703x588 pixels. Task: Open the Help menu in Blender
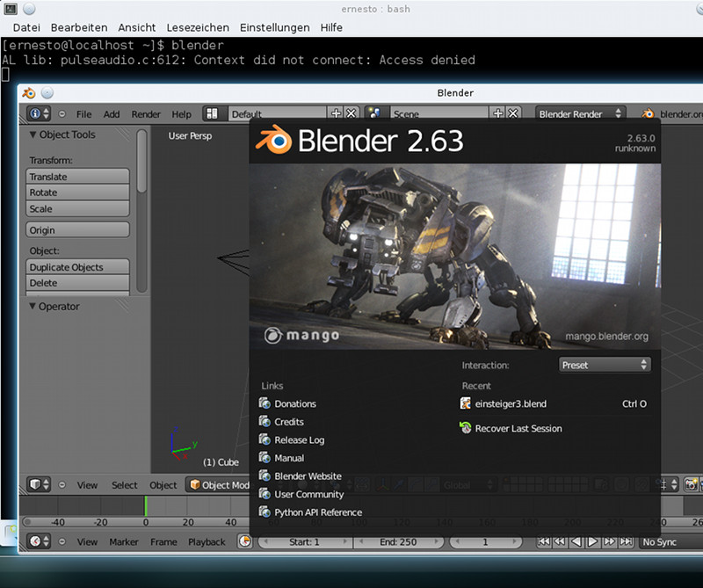pyautogui.click(x=181, y=114)
